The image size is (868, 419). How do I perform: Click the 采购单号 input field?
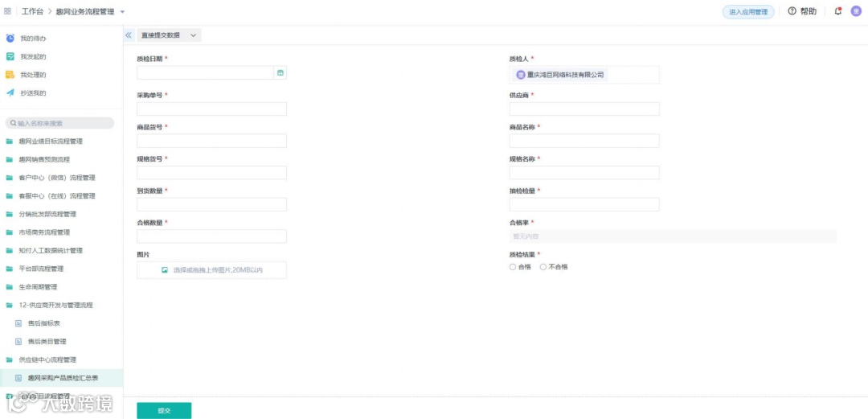(x=211, y=109)
